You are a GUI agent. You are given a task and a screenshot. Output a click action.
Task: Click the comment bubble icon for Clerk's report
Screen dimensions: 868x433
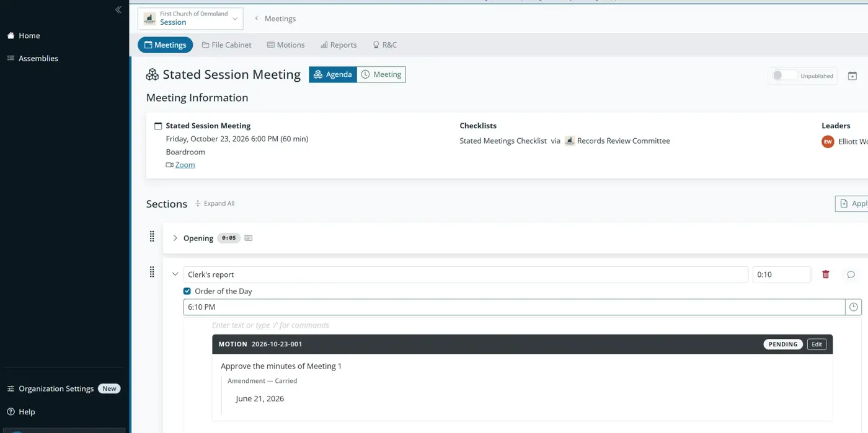[x=851, y=274]
